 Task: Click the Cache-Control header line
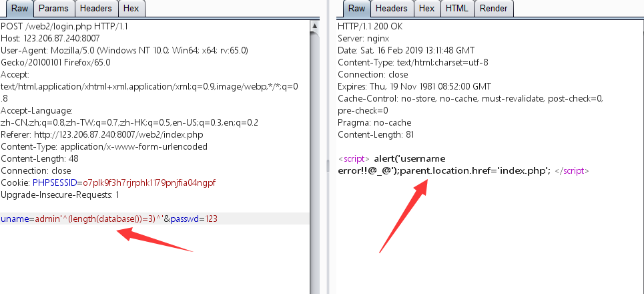coord(470,99)
